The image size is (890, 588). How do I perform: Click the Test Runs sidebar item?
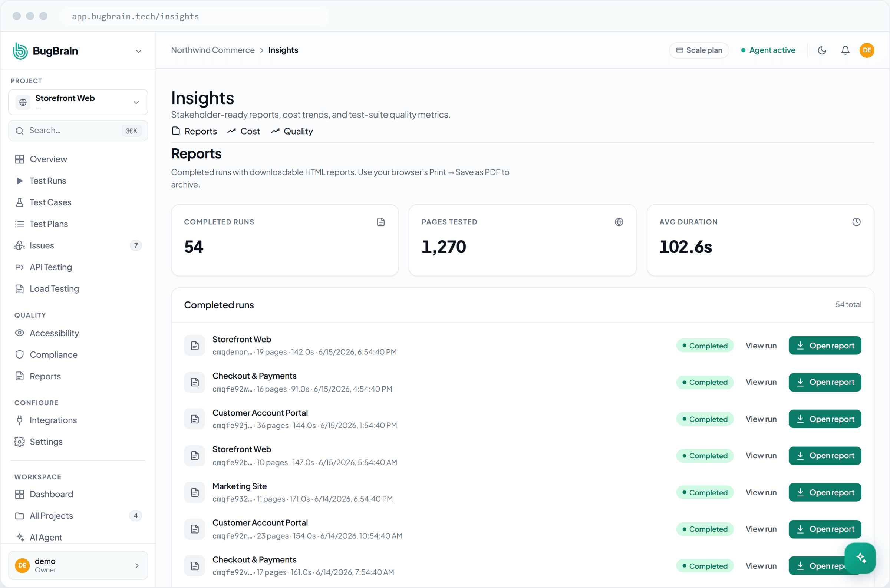(47, 181)
